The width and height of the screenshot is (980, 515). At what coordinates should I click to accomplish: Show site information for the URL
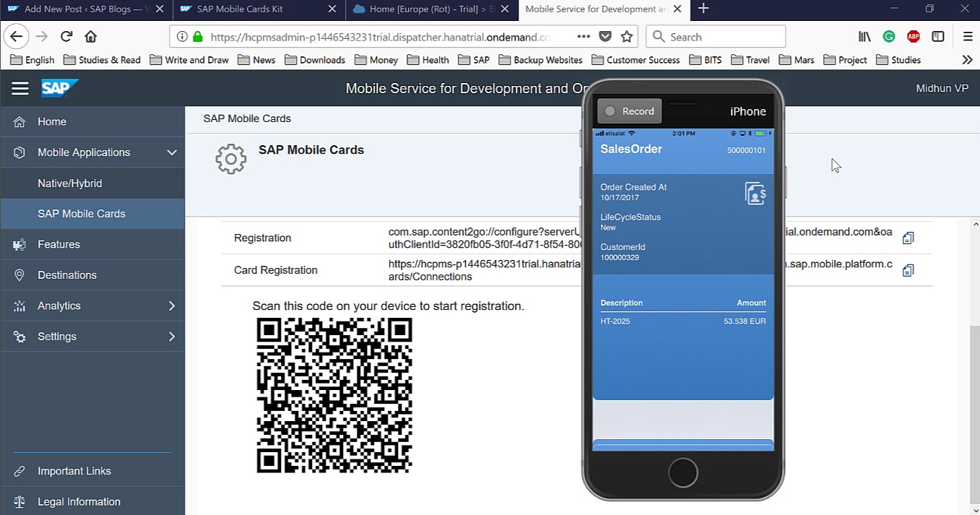[x=181, y=37]
